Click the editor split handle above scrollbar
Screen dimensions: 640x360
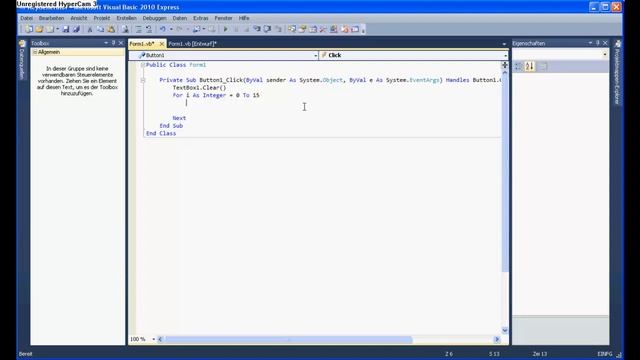[505, 65]
